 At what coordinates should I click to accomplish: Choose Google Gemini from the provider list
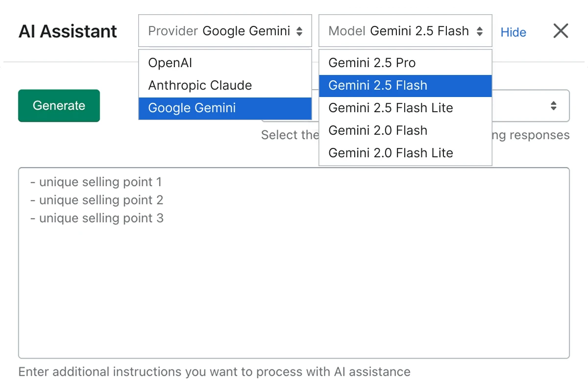tap(191, 108)
